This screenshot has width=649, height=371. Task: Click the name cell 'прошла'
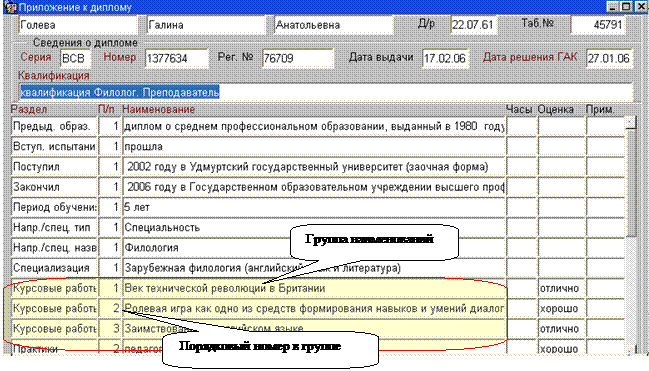(x=314, y=147)
